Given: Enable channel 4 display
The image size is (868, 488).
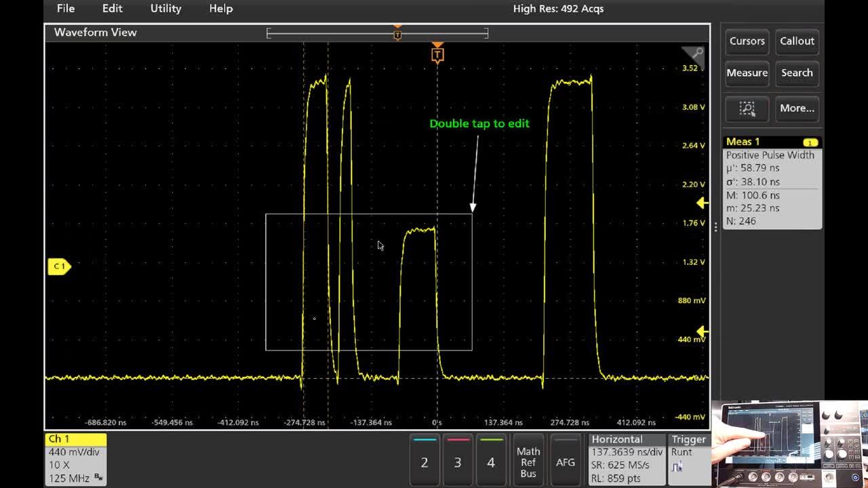Looking at the screenshot, I should (x=491, y=461).
